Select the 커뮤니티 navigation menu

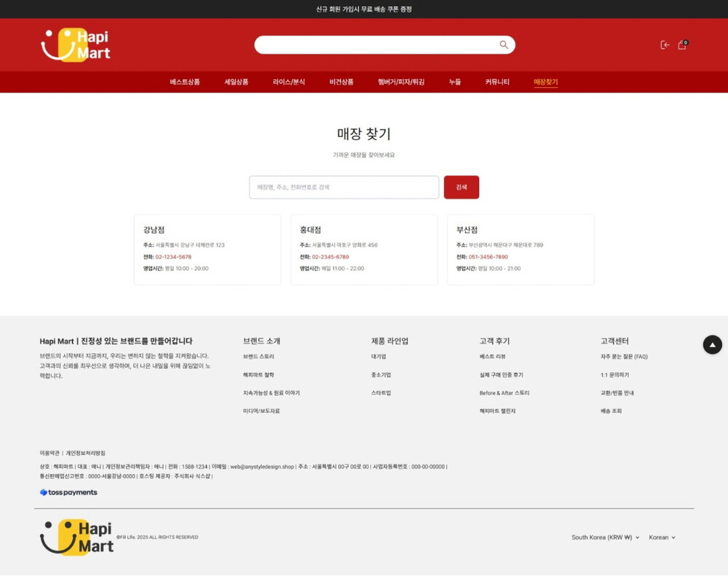pyautogui.click(x=497, y=82)
